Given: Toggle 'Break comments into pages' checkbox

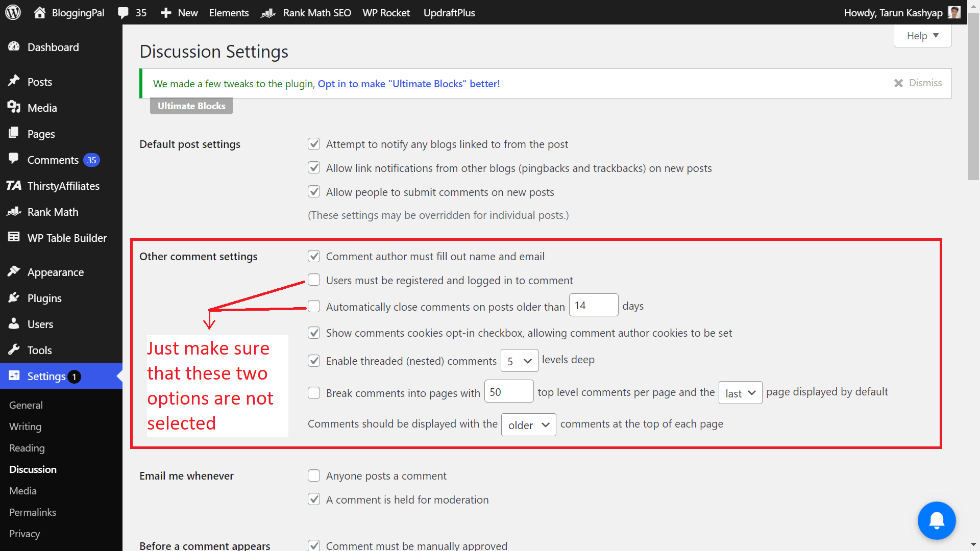Looking at the screenshot, I should [313, 391].
